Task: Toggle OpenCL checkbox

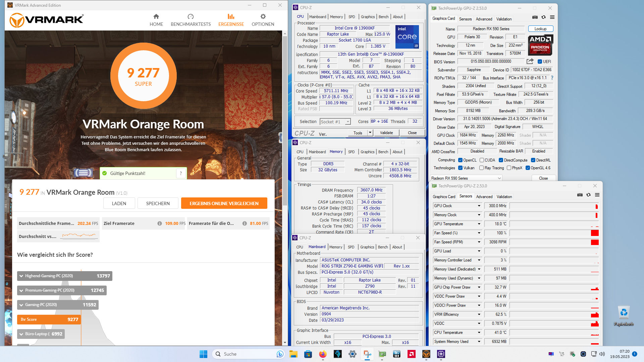Action: coord(461,160)
